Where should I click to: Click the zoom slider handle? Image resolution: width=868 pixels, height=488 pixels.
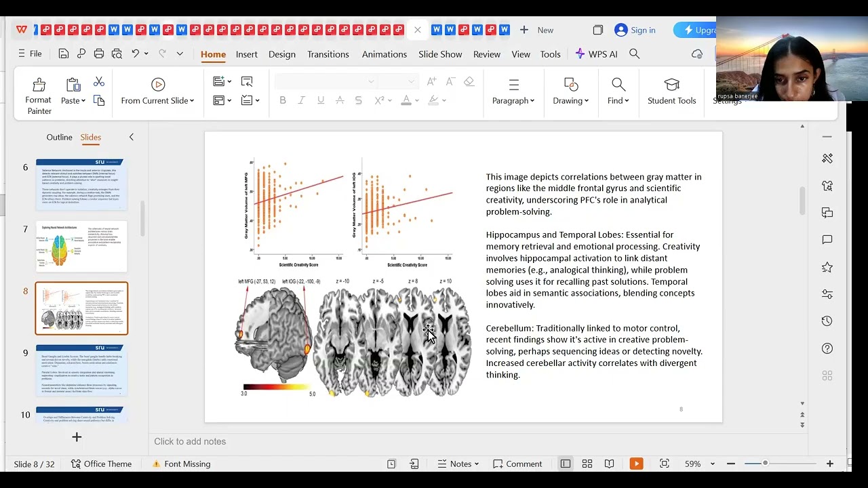[765, 464]
